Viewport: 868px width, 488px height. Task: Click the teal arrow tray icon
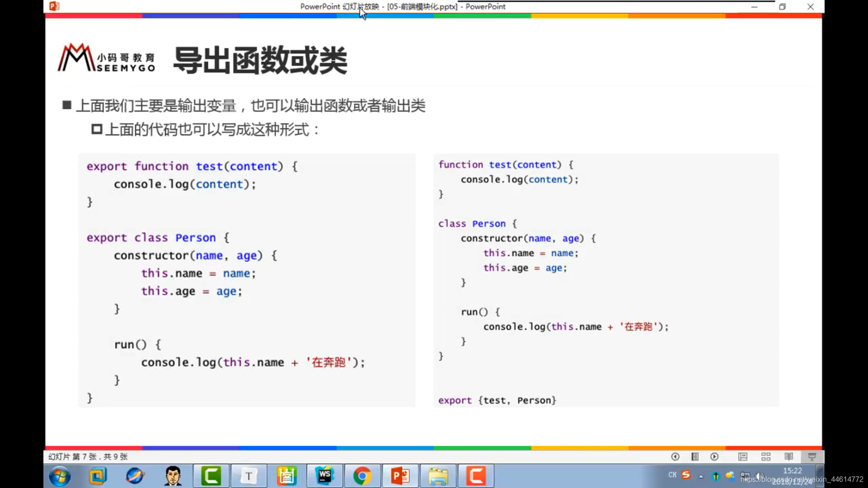tap(716, 476)
